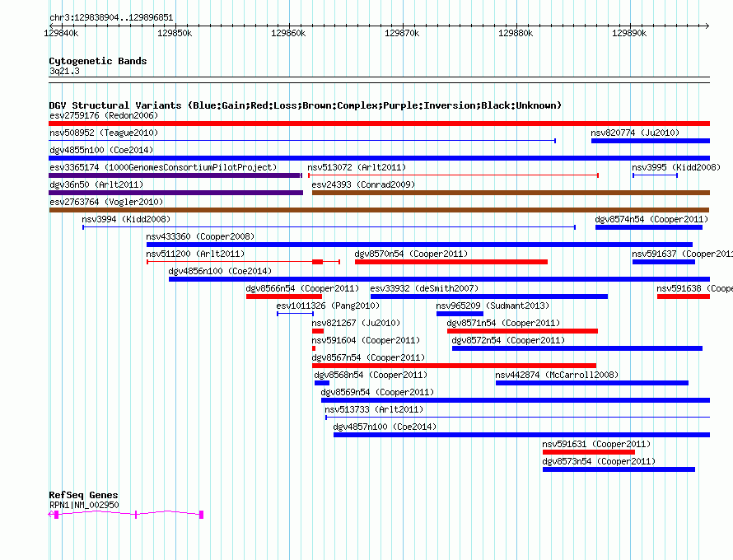Click the nsv3994 (Kidd2008) label
The image size is (733, 560).
126,219
